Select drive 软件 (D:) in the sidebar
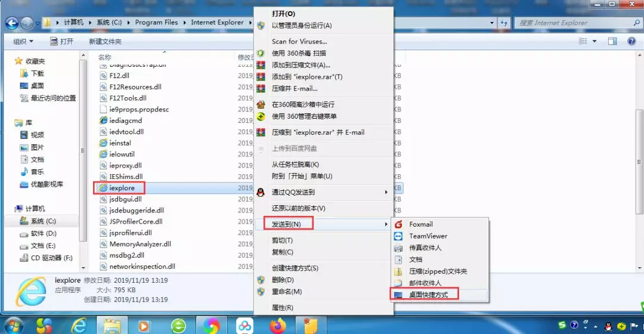644x334 pixels. pos(44,233)
